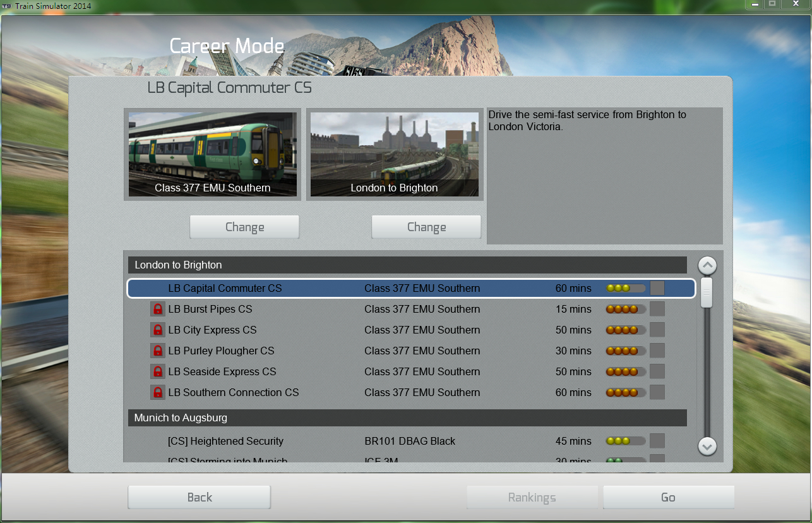This screenshot has width=812, height=523.
Task: Click the scenario list scrollbar handle
Action: [707, 292]
